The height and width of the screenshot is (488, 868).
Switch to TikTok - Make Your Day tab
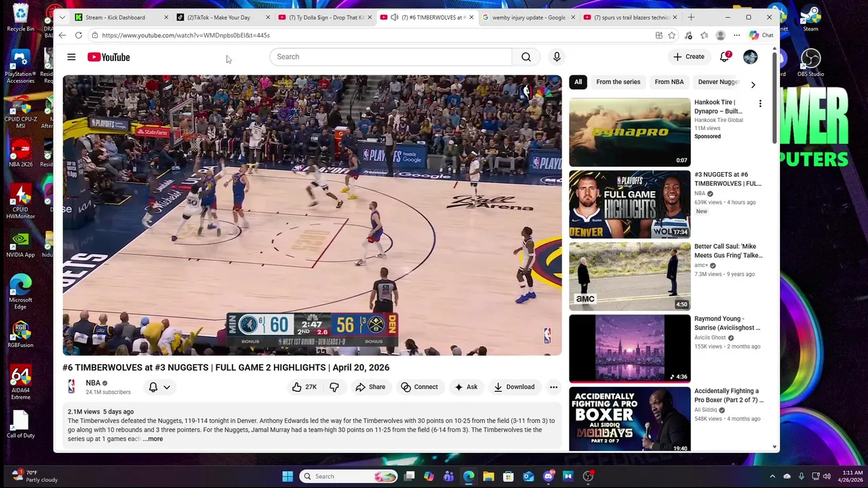223,18
